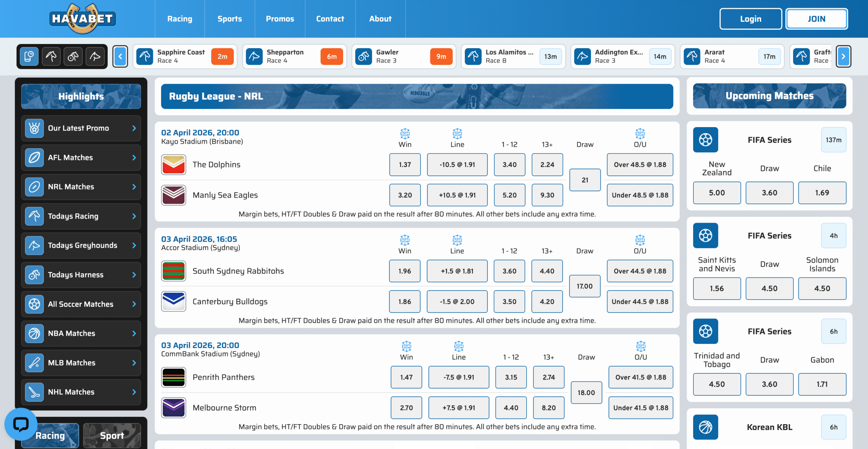Image resolution: width=868 pixels, height=449 pixels.
Task: Toggle the horse racing filter icon
Action: coord(51,56)
